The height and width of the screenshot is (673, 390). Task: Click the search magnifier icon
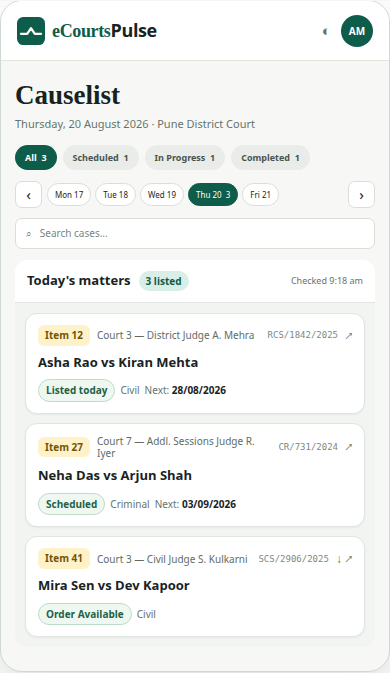[28, 234]
